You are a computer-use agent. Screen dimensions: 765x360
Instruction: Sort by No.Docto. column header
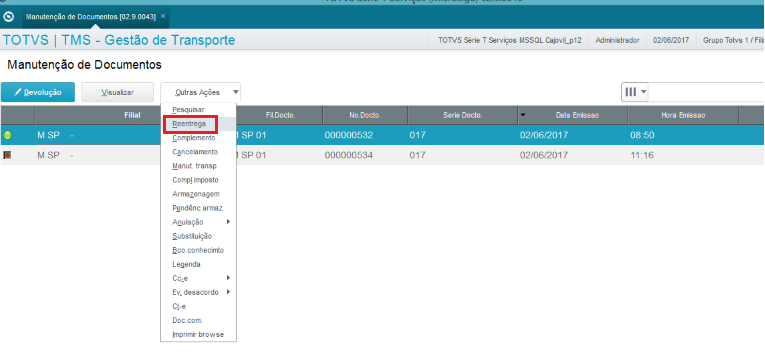click(365, 115)
